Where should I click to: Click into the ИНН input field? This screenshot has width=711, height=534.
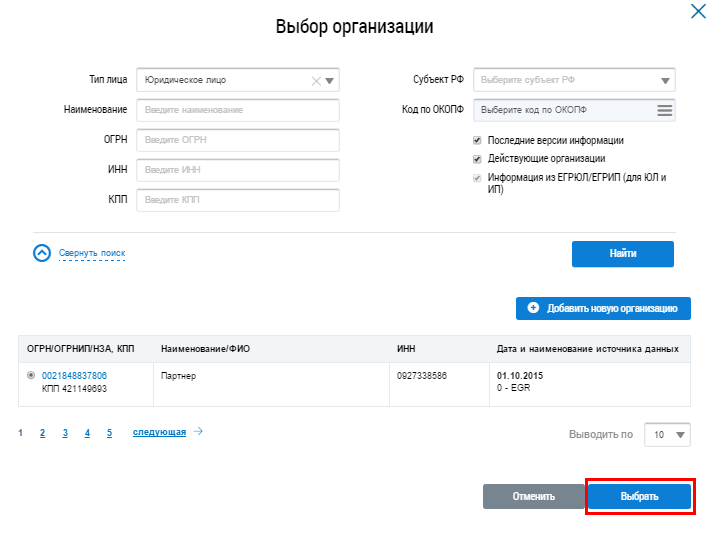238,170
